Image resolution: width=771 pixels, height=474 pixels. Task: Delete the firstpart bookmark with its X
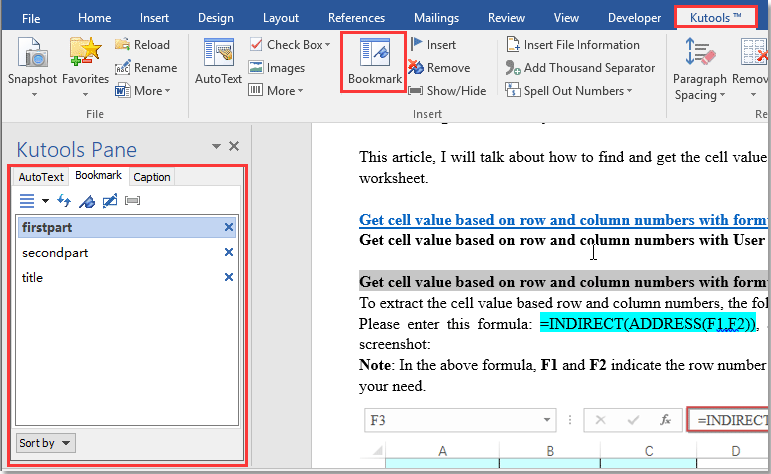(229, 227)
